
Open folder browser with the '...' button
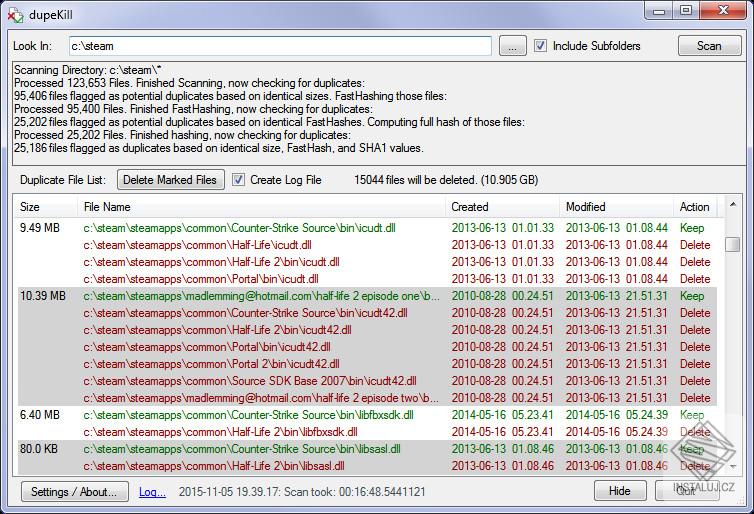pyautogui.click(x=513, y=46)
